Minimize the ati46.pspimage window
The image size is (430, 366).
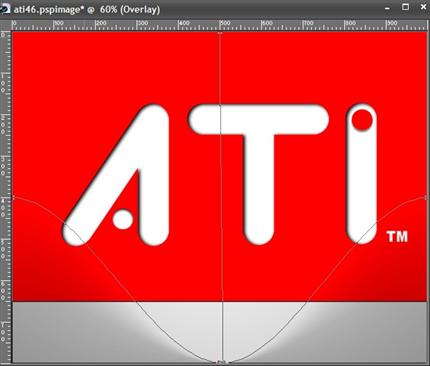click(x=387, y=8)
